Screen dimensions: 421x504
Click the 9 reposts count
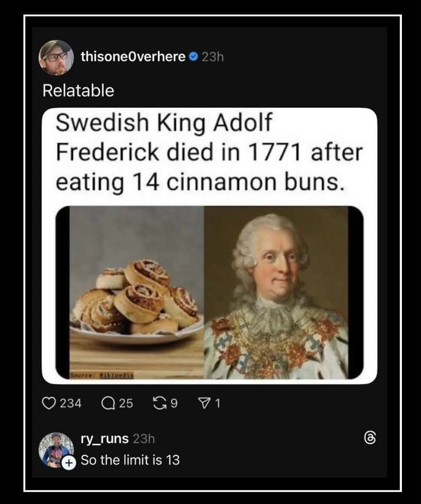(174, 404)
